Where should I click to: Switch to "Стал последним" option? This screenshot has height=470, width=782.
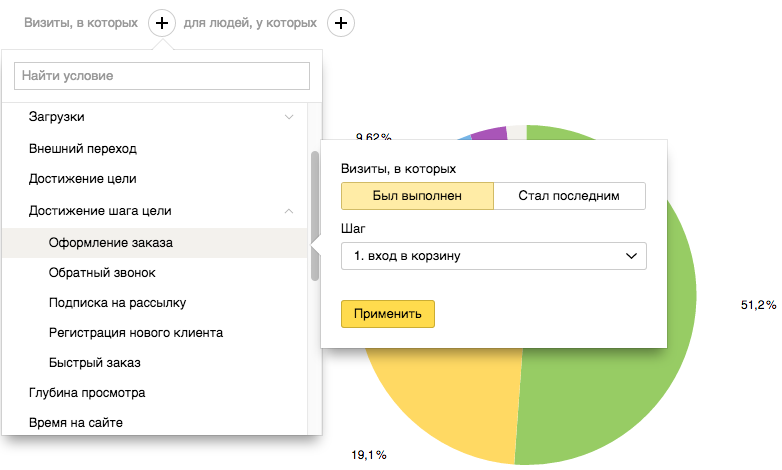569,195
